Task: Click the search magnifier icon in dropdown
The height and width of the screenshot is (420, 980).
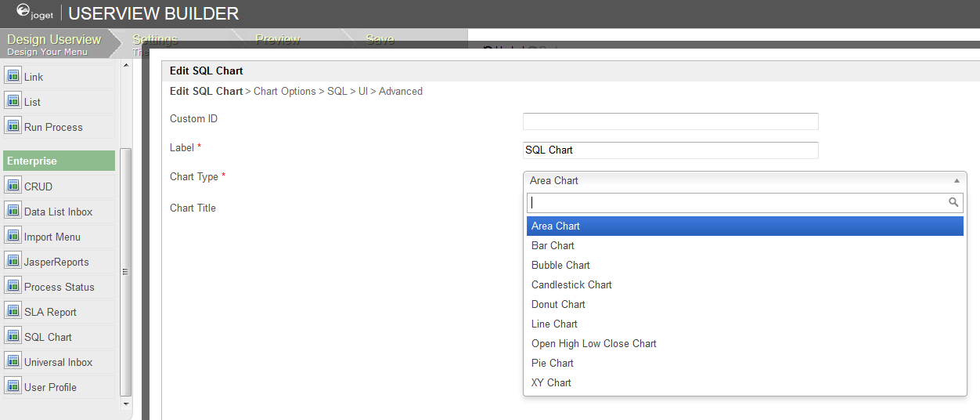Action: tap(953, 202)
